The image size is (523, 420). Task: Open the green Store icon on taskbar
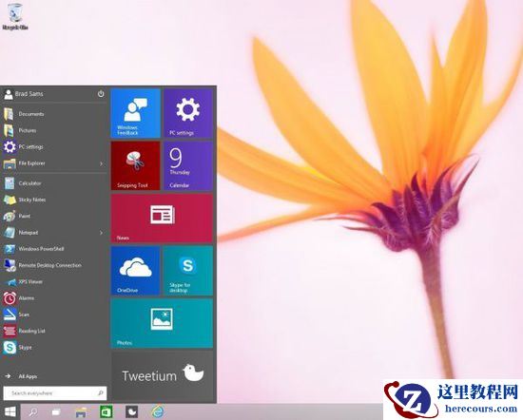point(107,412)
